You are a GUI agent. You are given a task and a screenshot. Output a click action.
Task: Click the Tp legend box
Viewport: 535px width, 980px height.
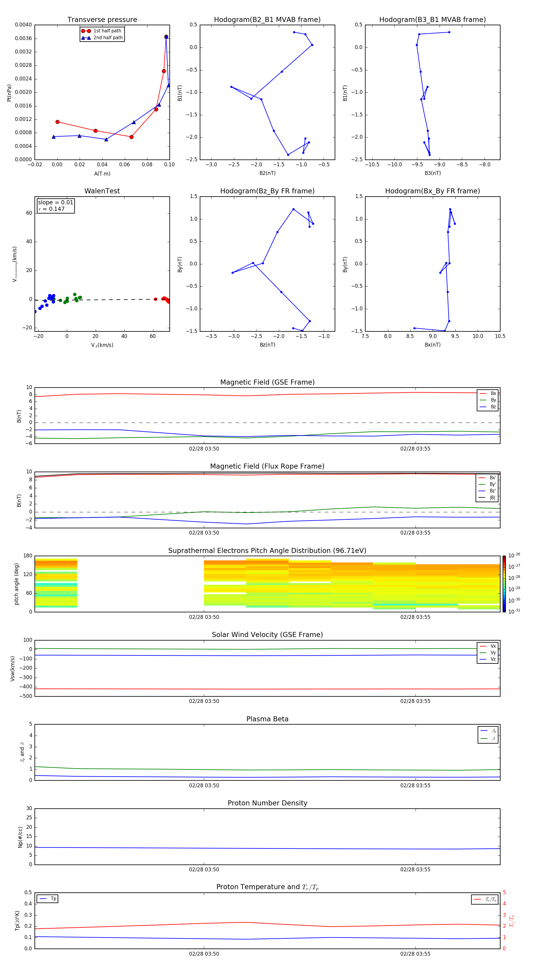coord(48,899)
